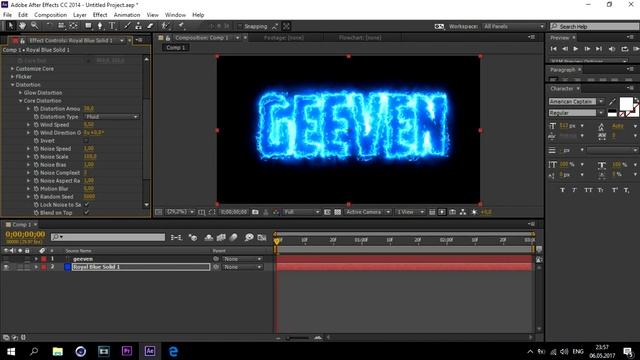Open the Composition menu
This screenshot has height=360, width=640.
click(50, 15)
